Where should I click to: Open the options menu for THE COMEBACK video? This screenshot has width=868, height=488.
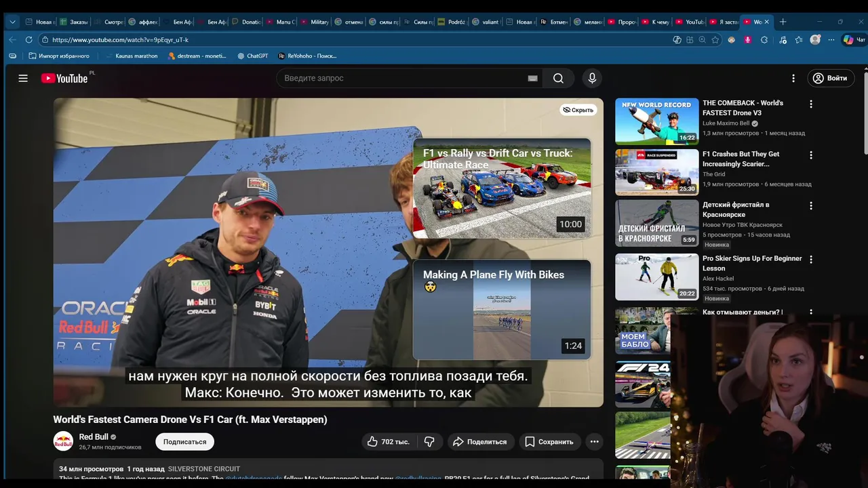(810, 104)
